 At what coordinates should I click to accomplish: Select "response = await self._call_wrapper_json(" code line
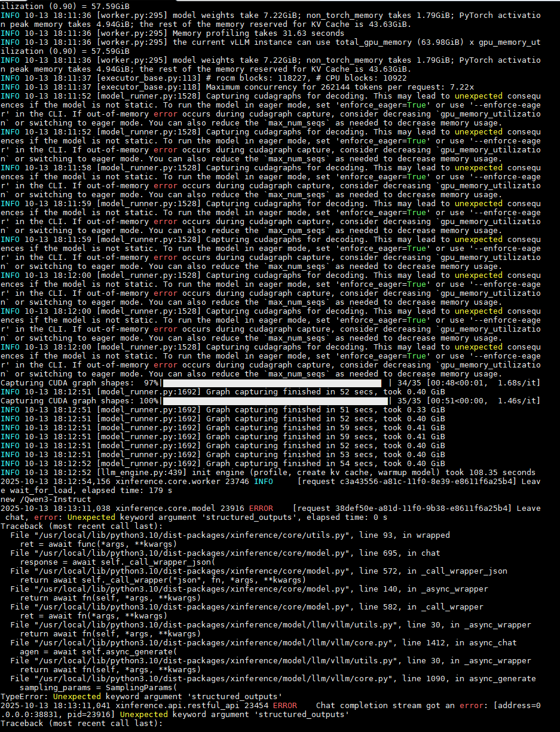pyautogui.click(x=117, y=562)
